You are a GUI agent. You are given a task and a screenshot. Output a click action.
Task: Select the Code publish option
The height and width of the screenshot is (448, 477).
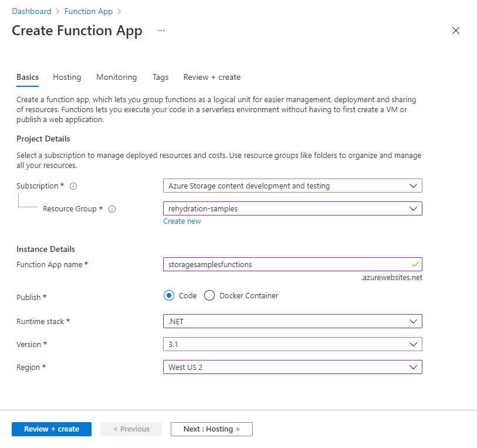coord(169,295)
